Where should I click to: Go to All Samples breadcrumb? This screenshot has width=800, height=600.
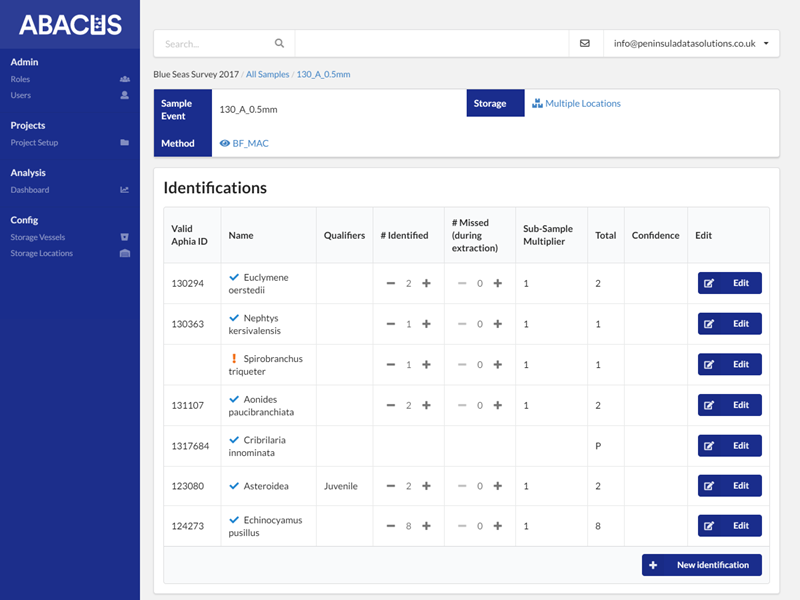(x=267, y=75)
